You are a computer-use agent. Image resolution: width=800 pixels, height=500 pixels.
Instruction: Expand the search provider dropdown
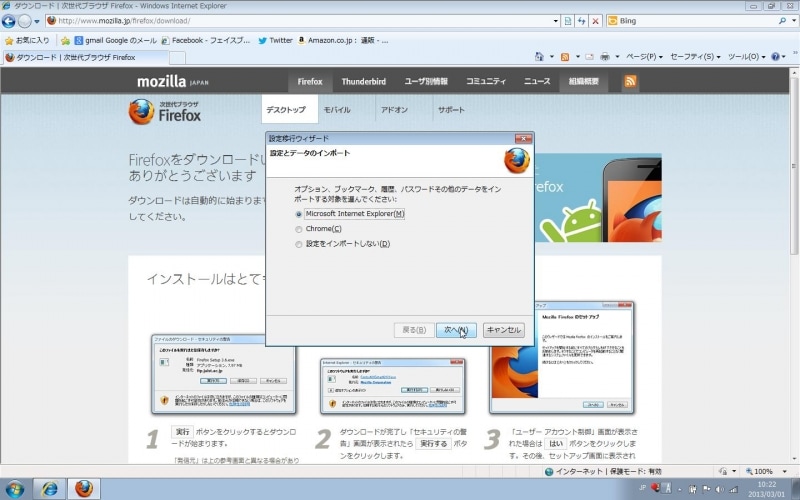(x=794, y=21)
